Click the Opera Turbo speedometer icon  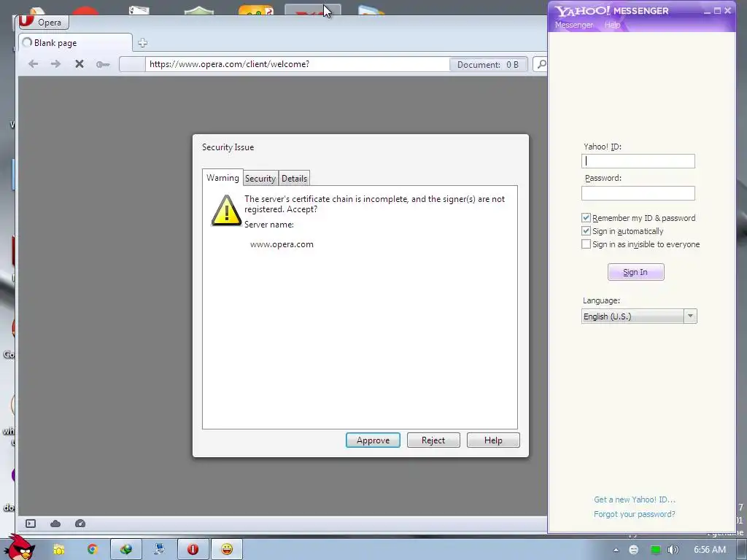80,524
